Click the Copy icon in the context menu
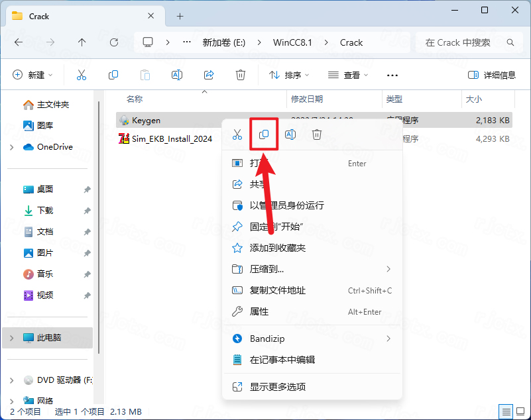531x420 pixels. point(263,134)
